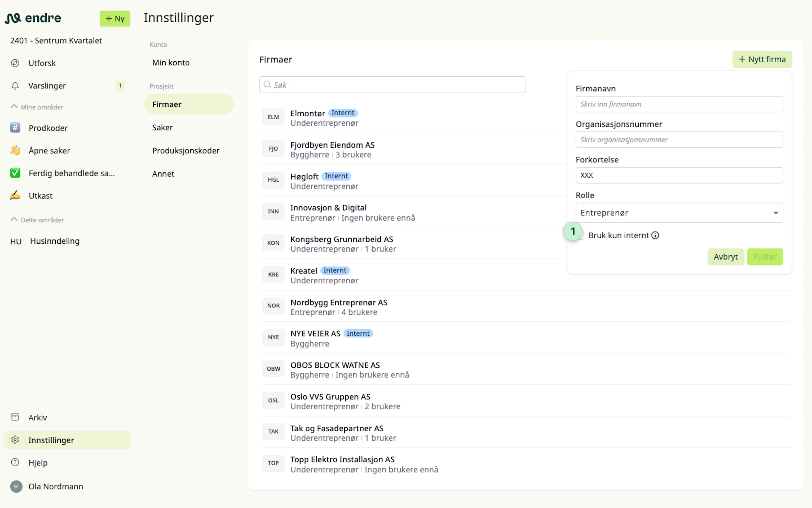Click the Nytt firma button
This screenshot has width=812, height=508.
(762, 59)
